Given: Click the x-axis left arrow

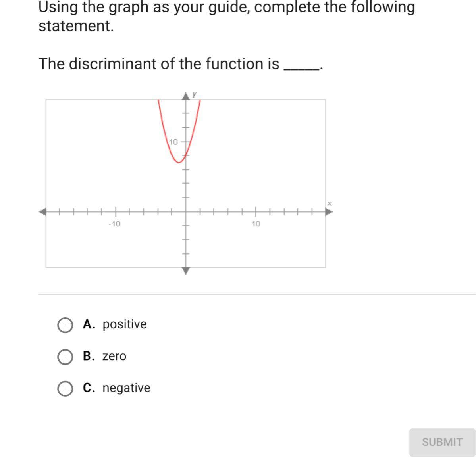Looking at the screenshot, I should click(x=42, y=212).
